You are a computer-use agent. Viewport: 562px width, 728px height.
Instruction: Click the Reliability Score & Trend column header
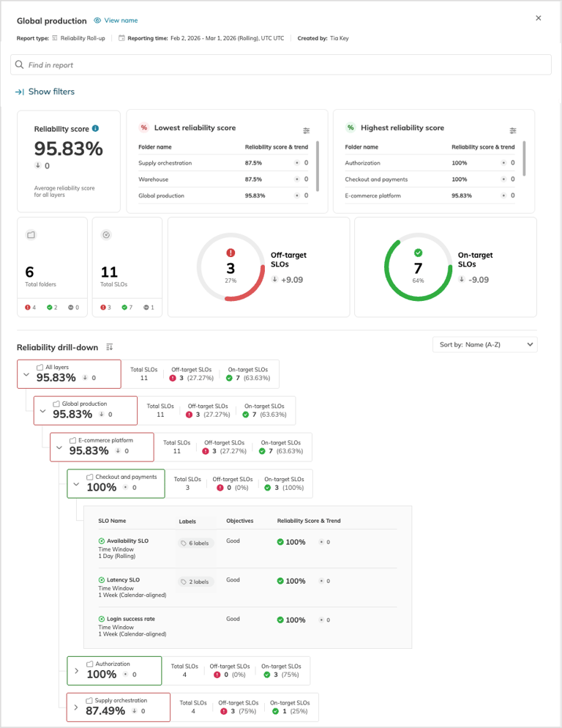(309, 521)
